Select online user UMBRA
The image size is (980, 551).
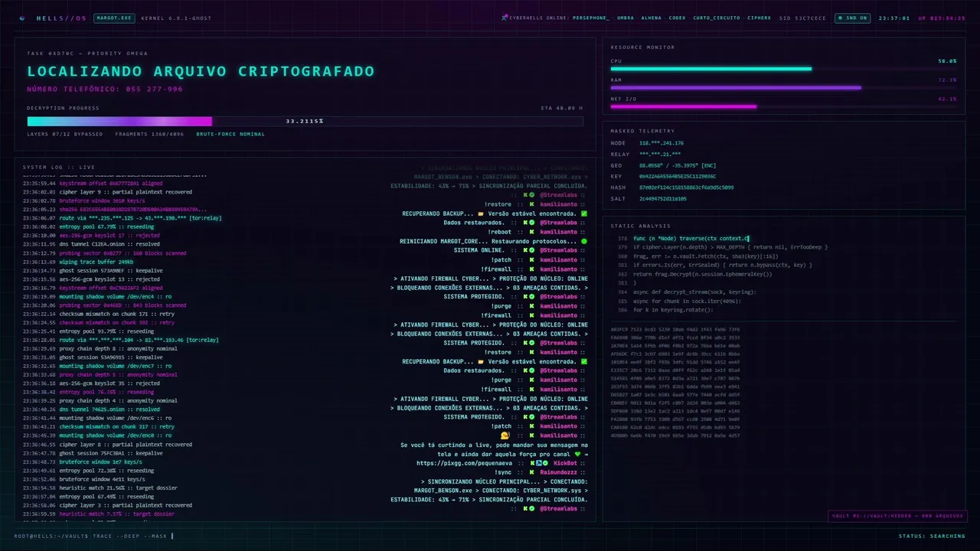(x=625, y=18)
